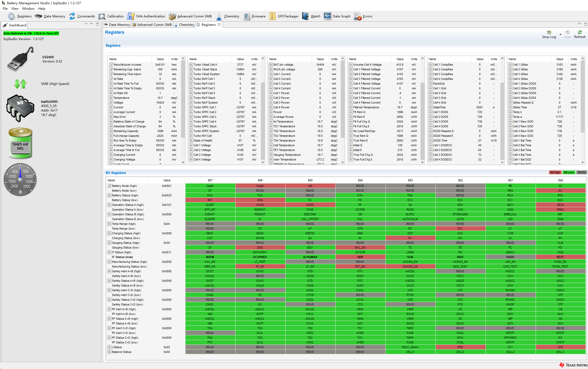The height and width of the screenshot is (369, 588).
Task: Open the Registers toolbar icon
Action: click(x=20, y=16)
